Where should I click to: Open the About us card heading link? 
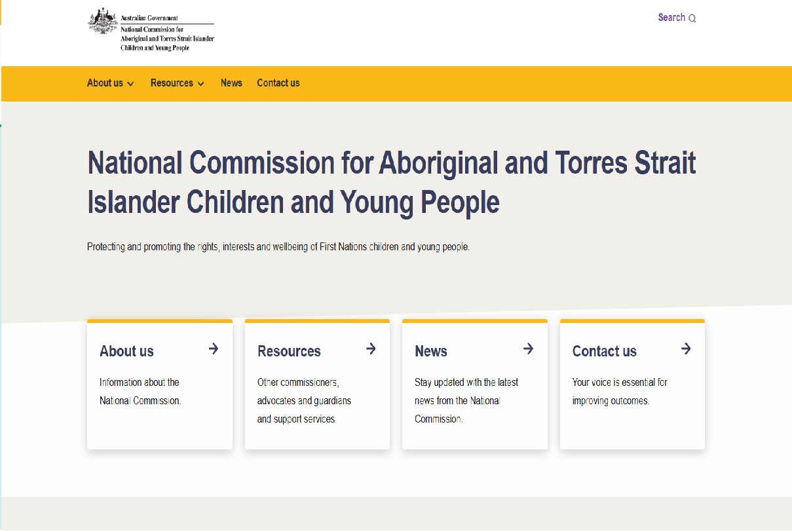pos(126,351)
